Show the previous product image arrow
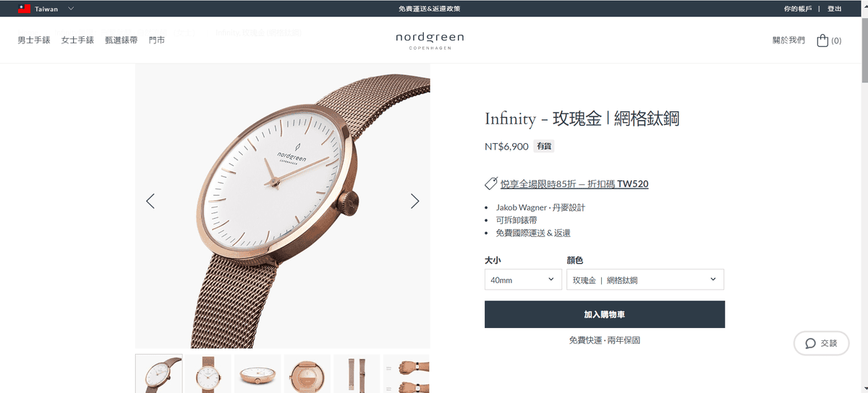The width and height of the screenshot is (868, 393). 150,201
